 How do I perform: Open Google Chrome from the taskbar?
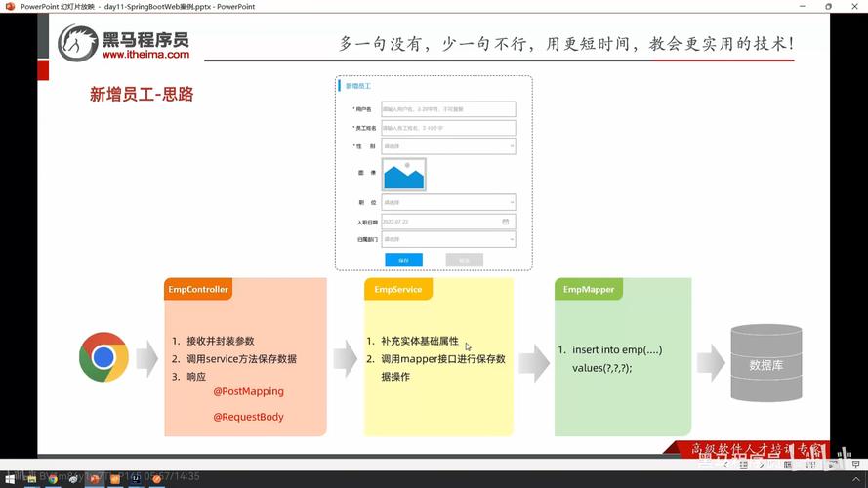pyautogui.click(x=53, y=479)
